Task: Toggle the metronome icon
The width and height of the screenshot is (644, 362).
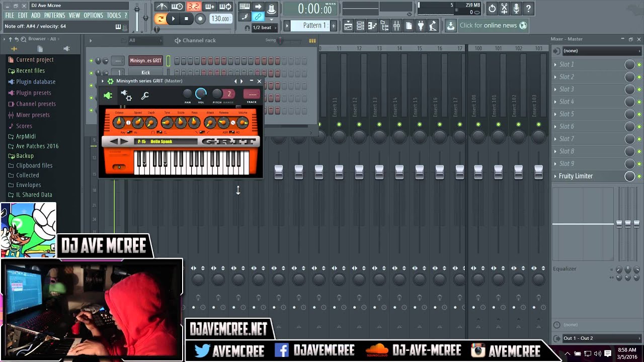Action: coord(161,7)
